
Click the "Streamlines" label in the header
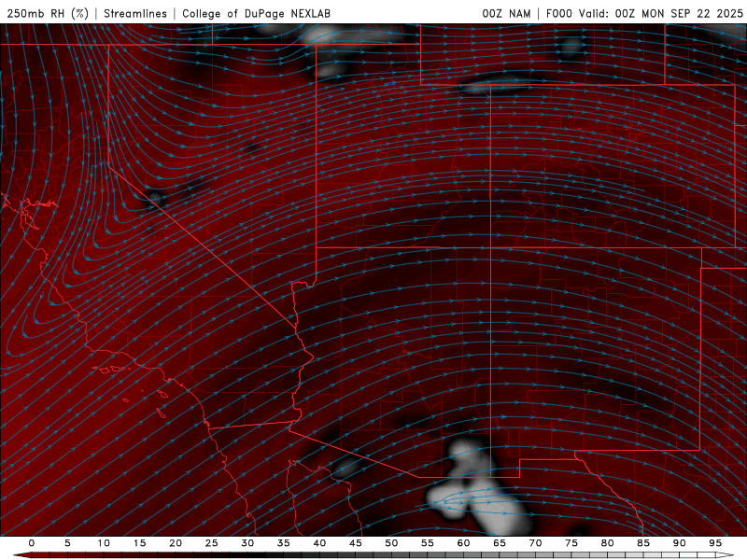coord(135,13)
